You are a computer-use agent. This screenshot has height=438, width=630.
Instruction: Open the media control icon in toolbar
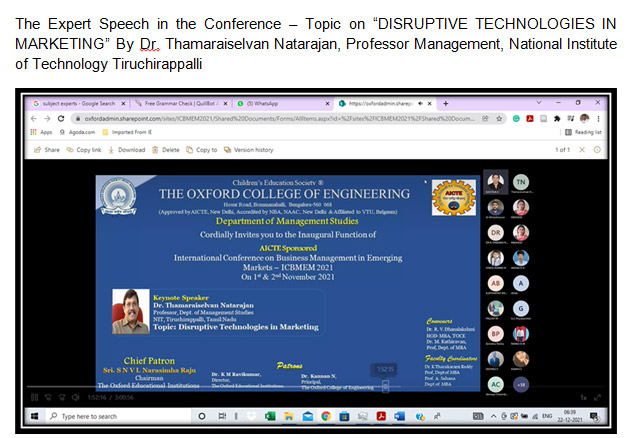click(x=571, y=119)
